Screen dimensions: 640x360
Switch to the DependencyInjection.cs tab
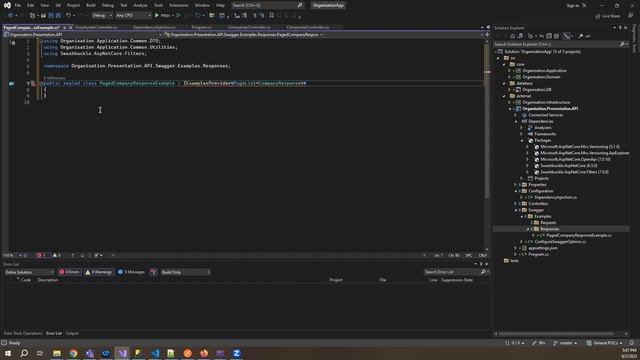point(154,27)
